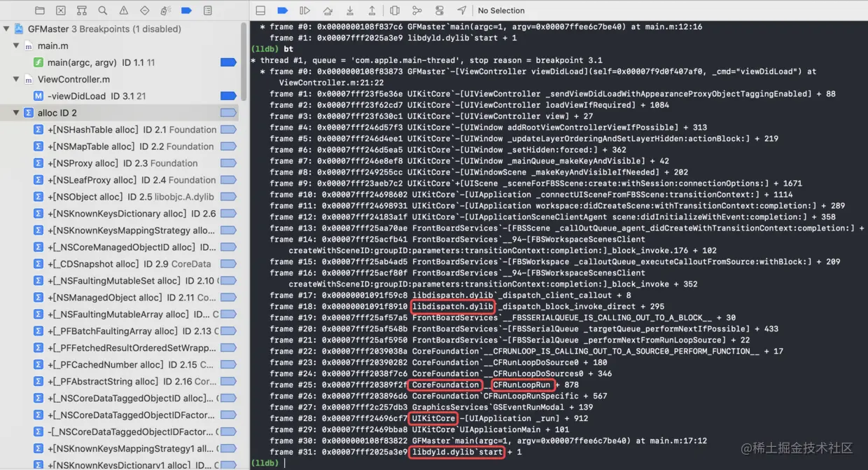Viewport: 868px width, 470px height.
Task: Click the Step Over button
Action: click(328, 11)
